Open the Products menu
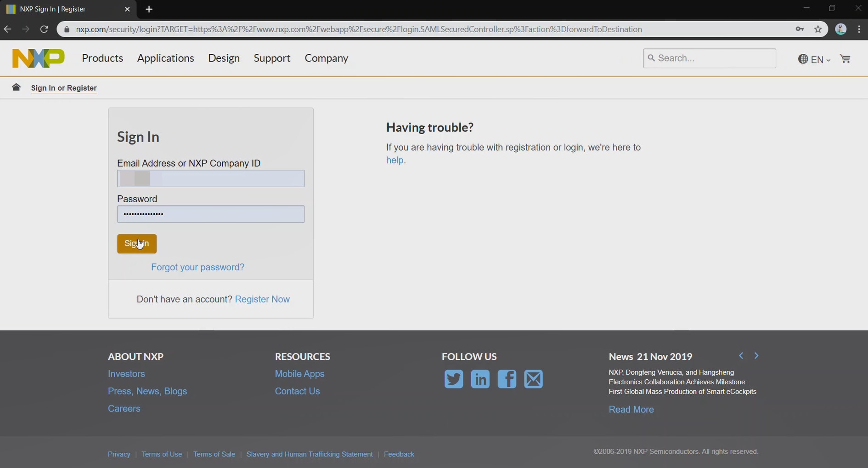This screenshot has height=468, width=868. pyautogui.click(x=102, y=58)
